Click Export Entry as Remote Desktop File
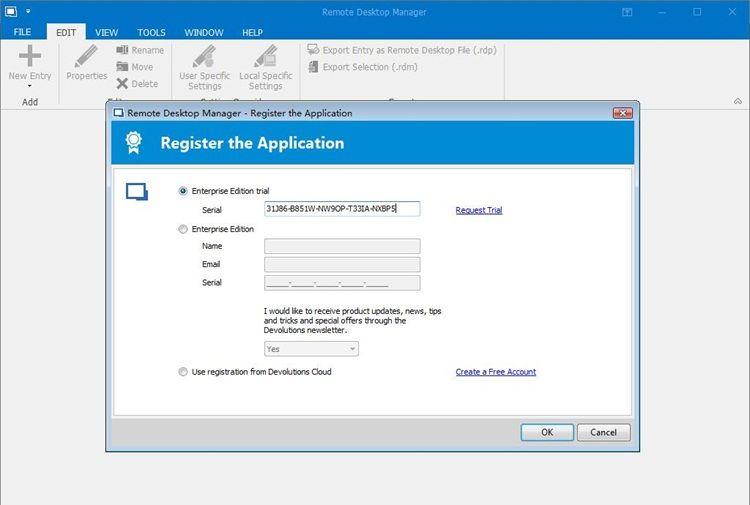The width and height of the screenshot is (750, 505). tap(313, 50)
